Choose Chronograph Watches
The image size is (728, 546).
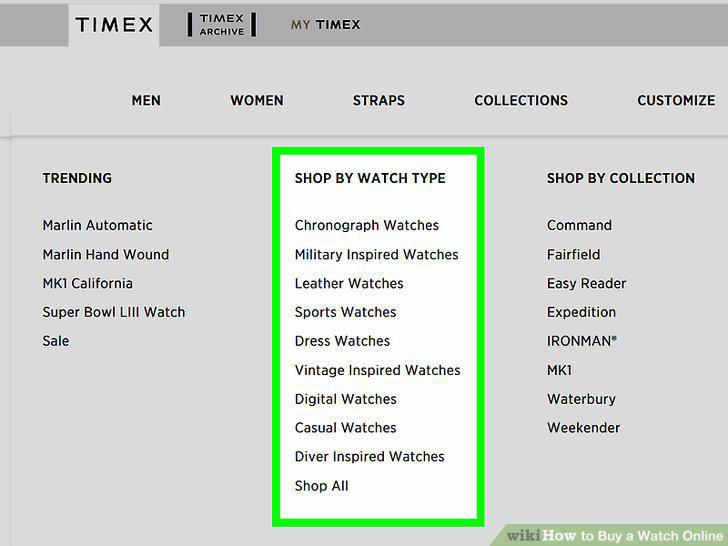[367, 225]
